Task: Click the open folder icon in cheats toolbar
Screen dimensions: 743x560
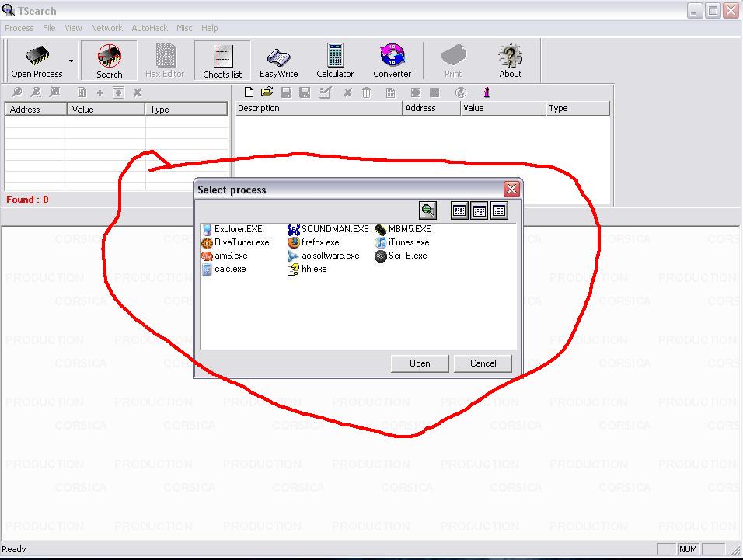Action: click(267, 92)
